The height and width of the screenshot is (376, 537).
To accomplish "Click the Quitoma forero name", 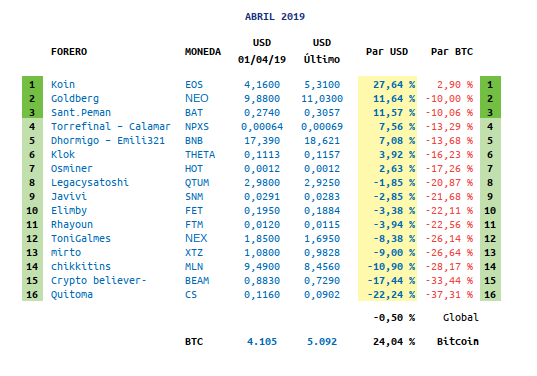I will click(72, 294).
